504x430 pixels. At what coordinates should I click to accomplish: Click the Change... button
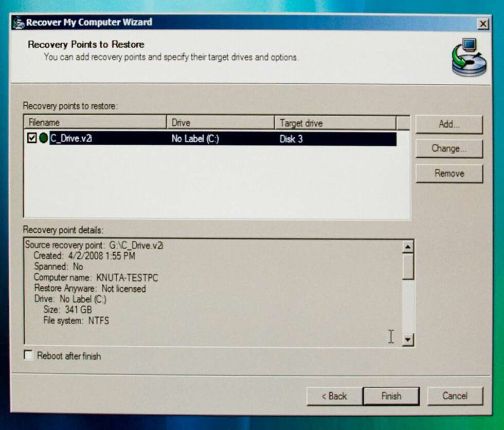449,148
